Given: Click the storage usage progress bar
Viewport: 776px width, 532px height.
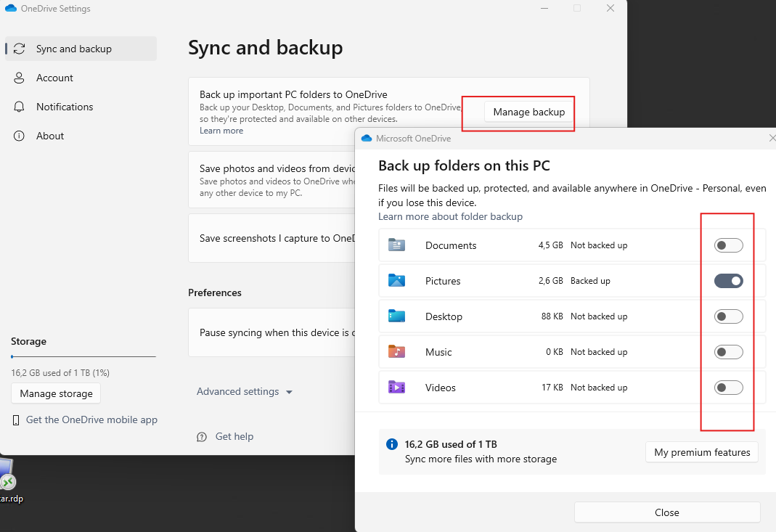Looking at the screenshot, I should [x=83, y=356].
